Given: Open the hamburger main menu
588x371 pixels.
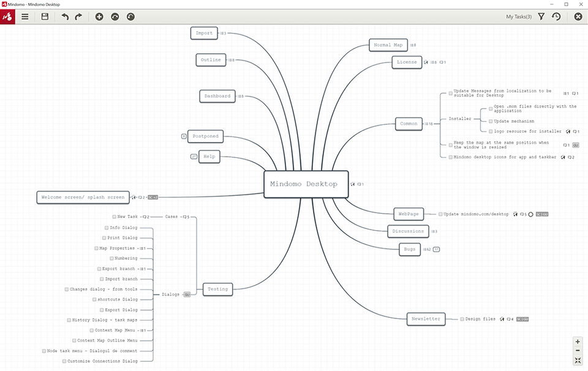Looking at the screenshot, I should [24, 17].
